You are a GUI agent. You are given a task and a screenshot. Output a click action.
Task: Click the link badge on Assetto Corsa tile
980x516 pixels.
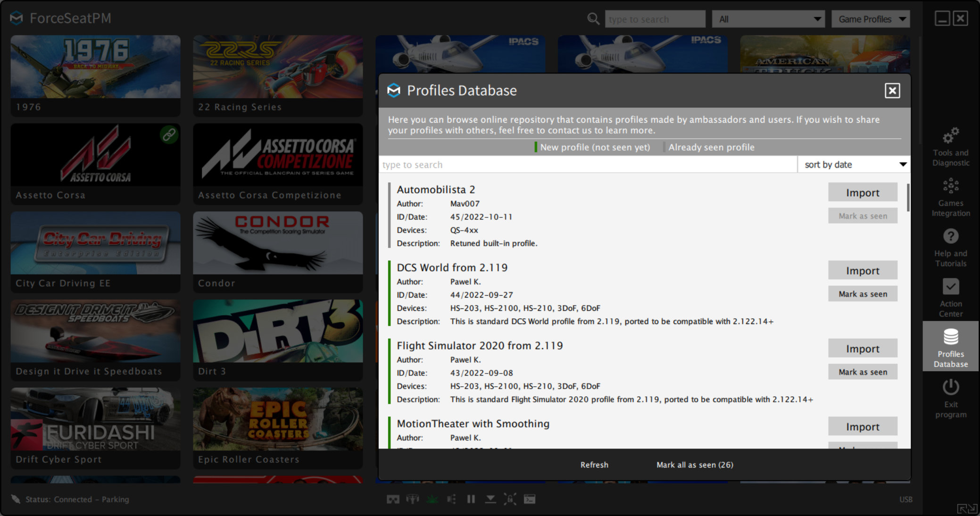coord(169,135)
